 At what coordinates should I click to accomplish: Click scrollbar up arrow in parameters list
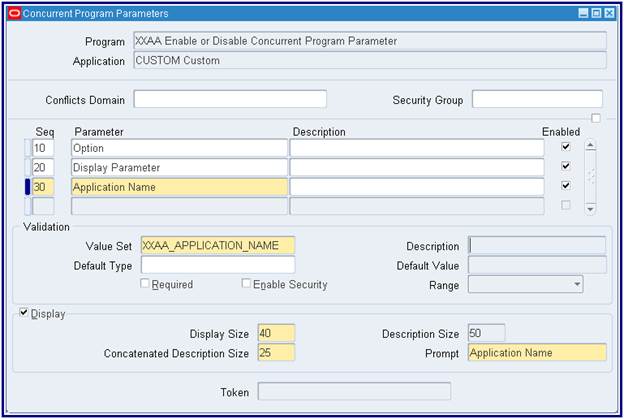click(591, 145)
